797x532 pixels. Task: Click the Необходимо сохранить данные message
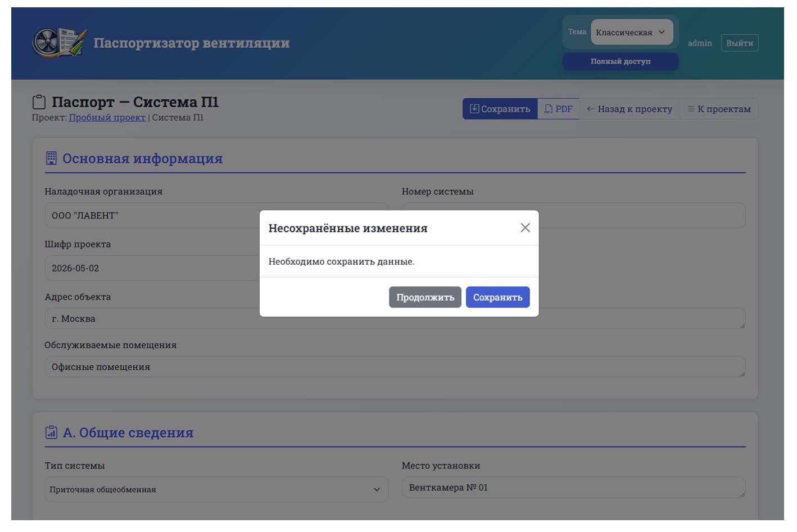[x=341, y=262]
